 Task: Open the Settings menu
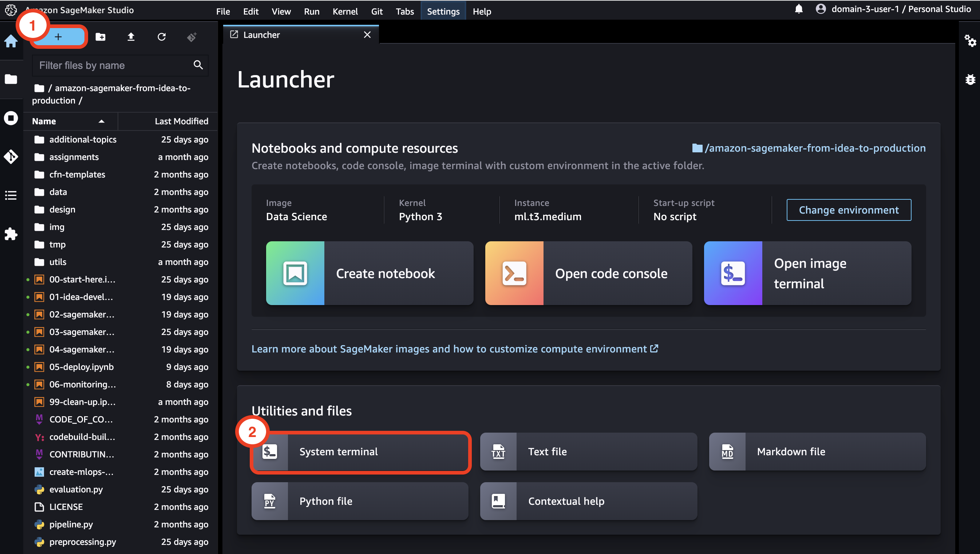[x=443, y=11]
